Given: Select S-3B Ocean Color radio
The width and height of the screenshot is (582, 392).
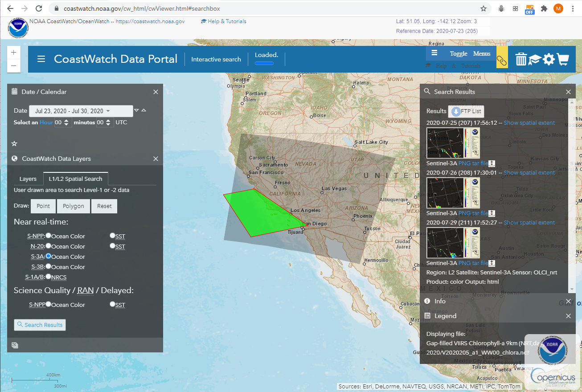Looking at the screenshot, I should coord(48,266).
